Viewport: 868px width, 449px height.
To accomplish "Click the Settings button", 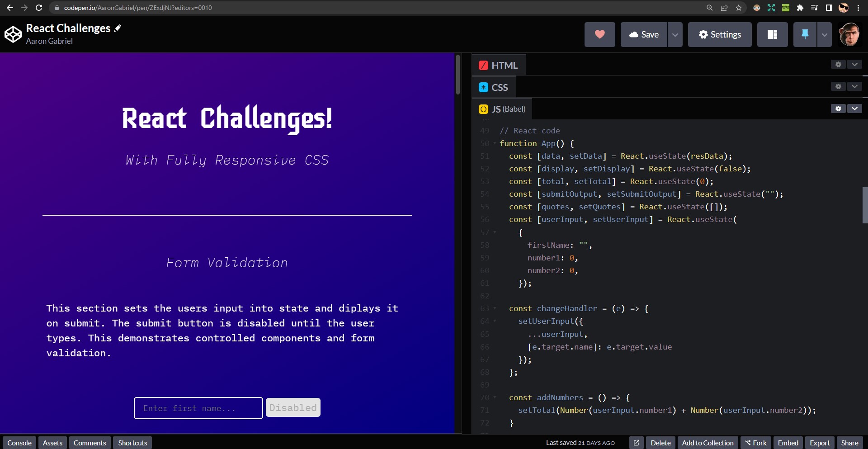I will click(x=719, y=34).
